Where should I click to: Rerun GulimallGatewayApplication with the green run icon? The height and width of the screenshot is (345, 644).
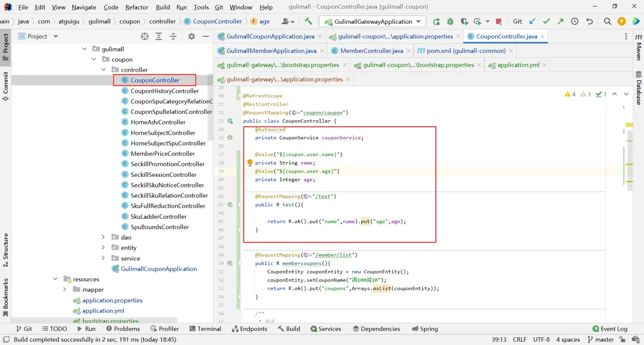click(436, 21)
